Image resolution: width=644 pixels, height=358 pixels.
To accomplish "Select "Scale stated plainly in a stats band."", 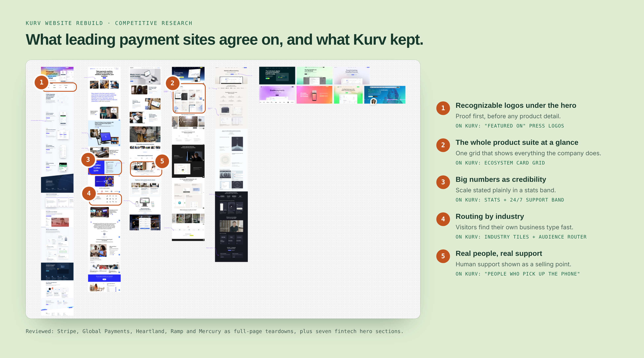I will (x=506, y=190).
